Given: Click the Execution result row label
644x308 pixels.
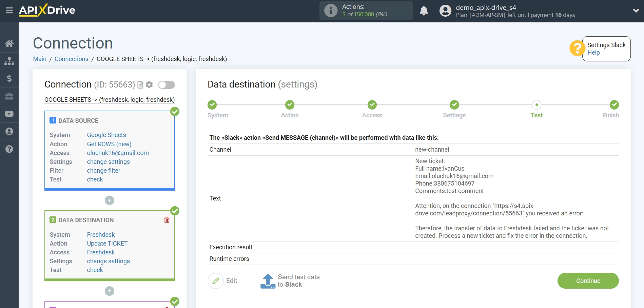Looking at the screenshot, I should [231, 247].
